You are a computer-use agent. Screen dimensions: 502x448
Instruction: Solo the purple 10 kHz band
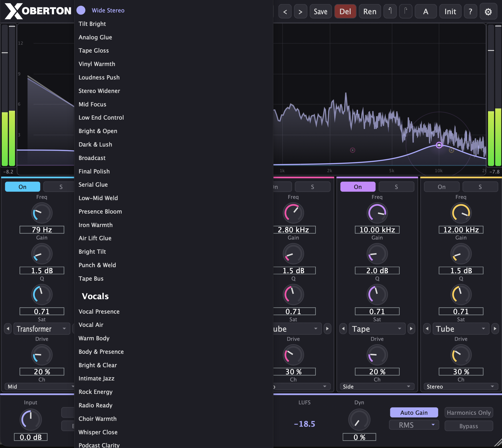396,187
